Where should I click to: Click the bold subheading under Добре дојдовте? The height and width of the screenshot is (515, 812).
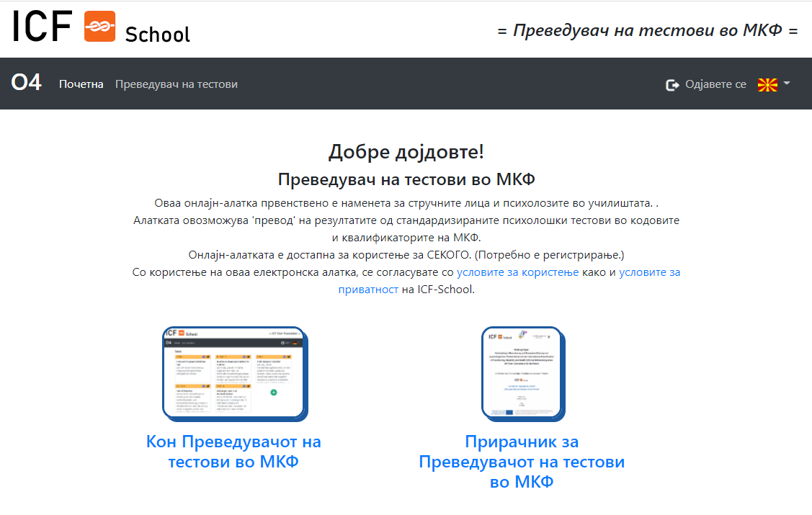[x=406, y=179]
